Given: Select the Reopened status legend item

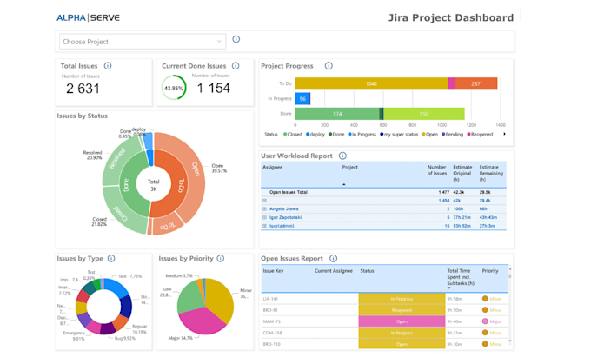Looking at the screenshot, I should (480, 135).
